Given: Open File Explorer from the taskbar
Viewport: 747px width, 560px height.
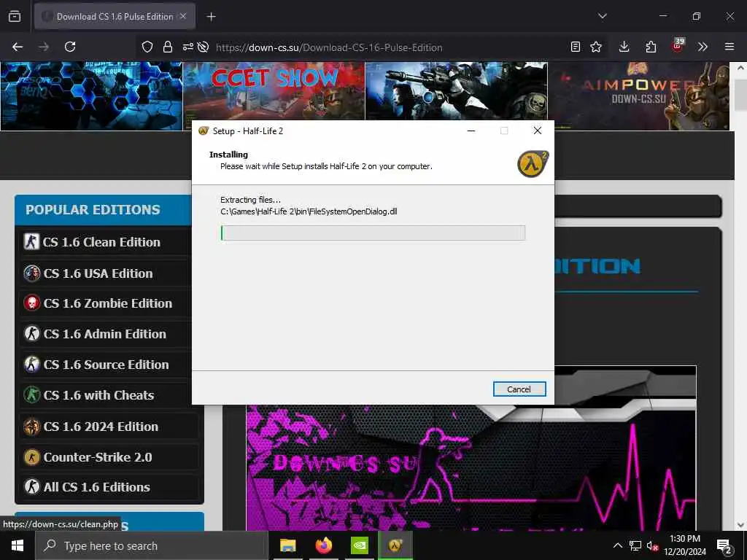Looking at the screenshot, I should tap(287, 545).
